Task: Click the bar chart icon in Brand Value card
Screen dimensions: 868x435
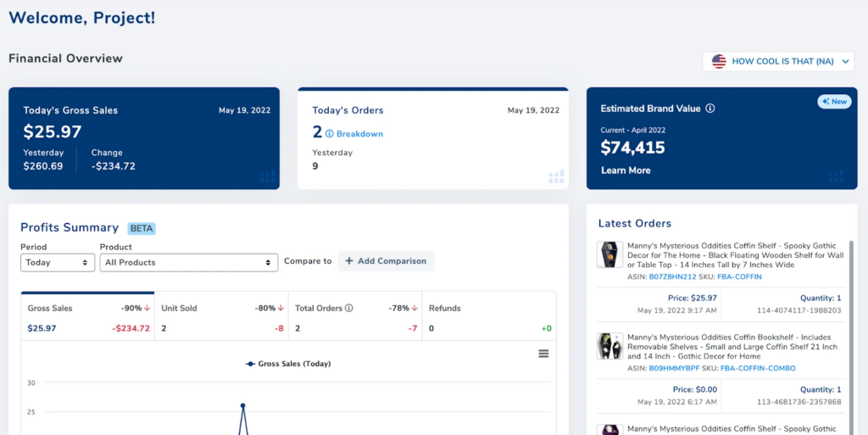Action: (837, 176)
